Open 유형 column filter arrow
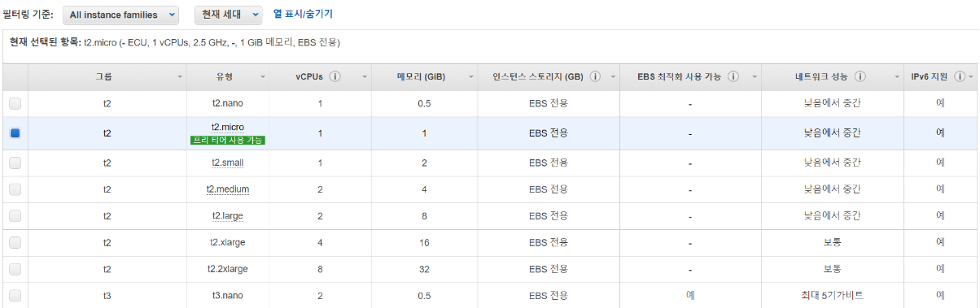 pos(263,77)
